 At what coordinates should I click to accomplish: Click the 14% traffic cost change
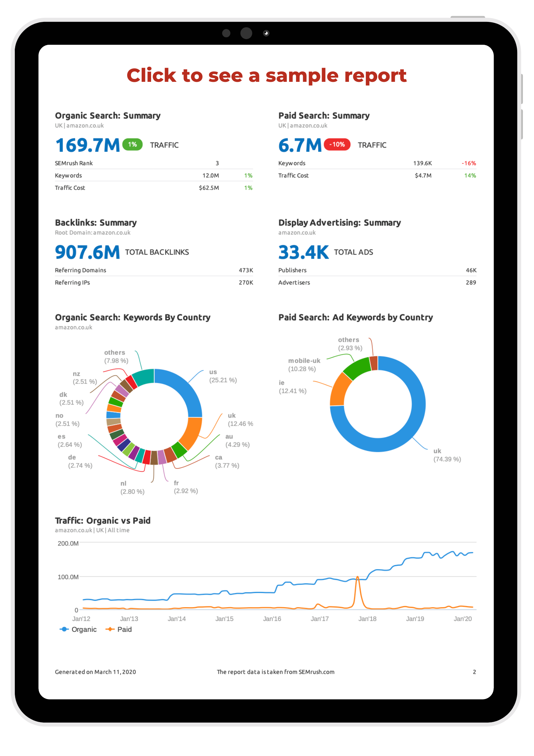(x=470, y=175)
